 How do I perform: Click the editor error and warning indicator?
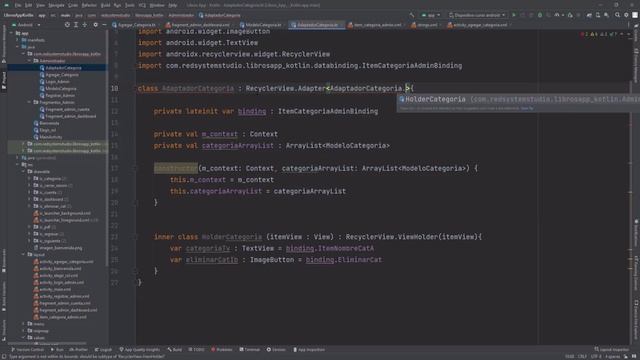coord(600,35)
